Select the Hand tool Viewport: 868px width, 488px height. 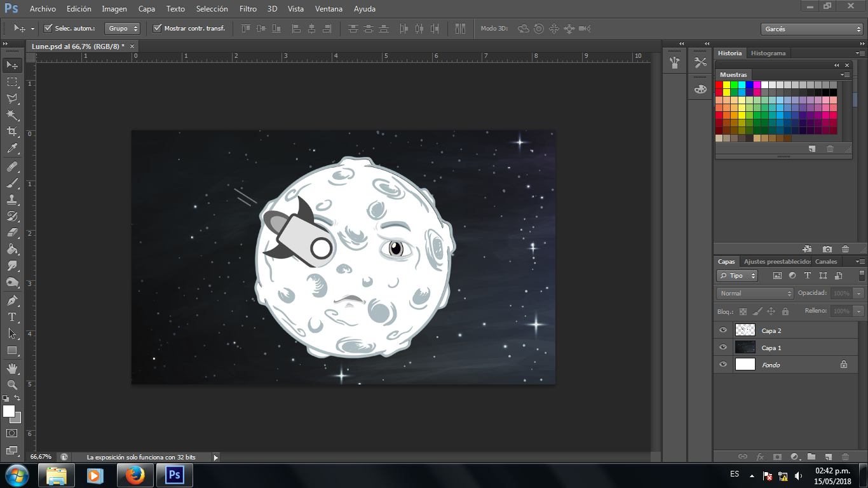12,368
